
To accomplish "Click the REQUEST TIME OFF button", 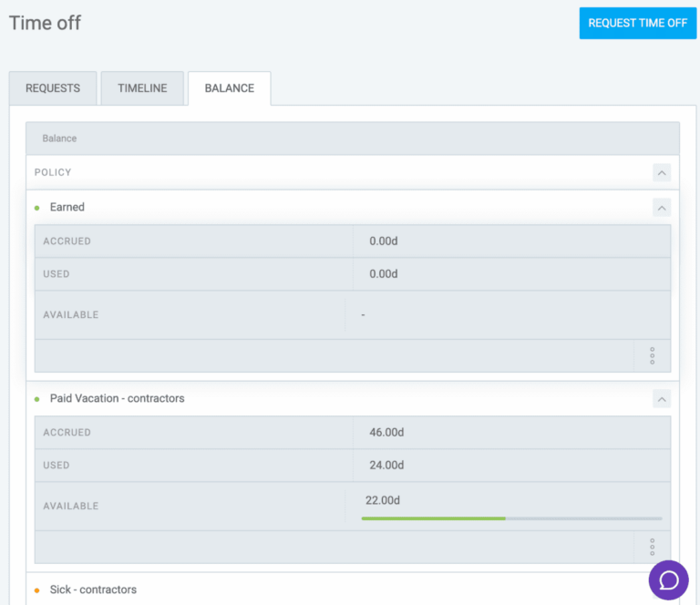I will point(637,23).
